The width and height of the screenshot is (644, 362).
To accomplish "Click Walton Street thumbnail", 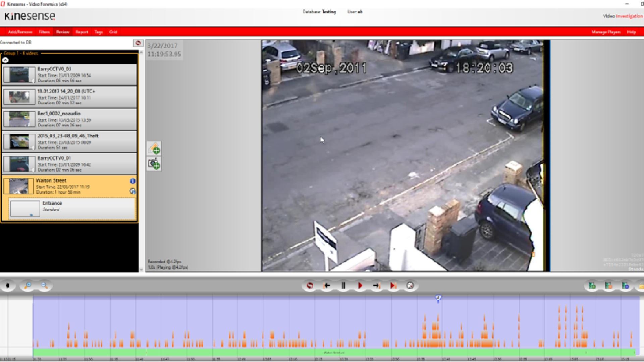I will [x=19, y=186].
